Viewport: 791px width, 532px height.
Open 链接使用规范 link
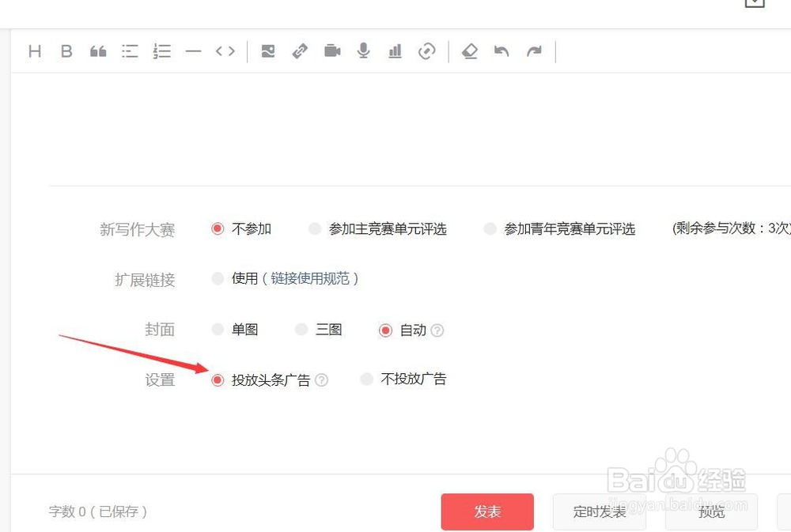310,278
